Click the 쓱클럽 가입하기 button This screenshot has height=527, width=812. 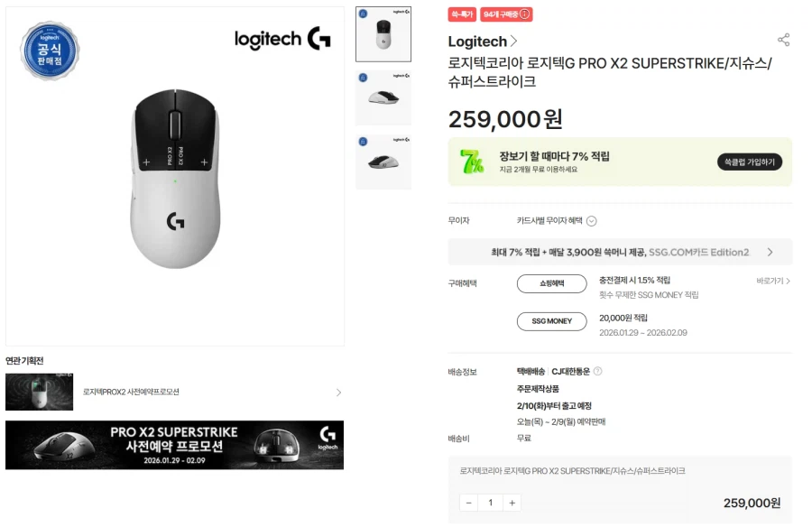tap(749, 162)
